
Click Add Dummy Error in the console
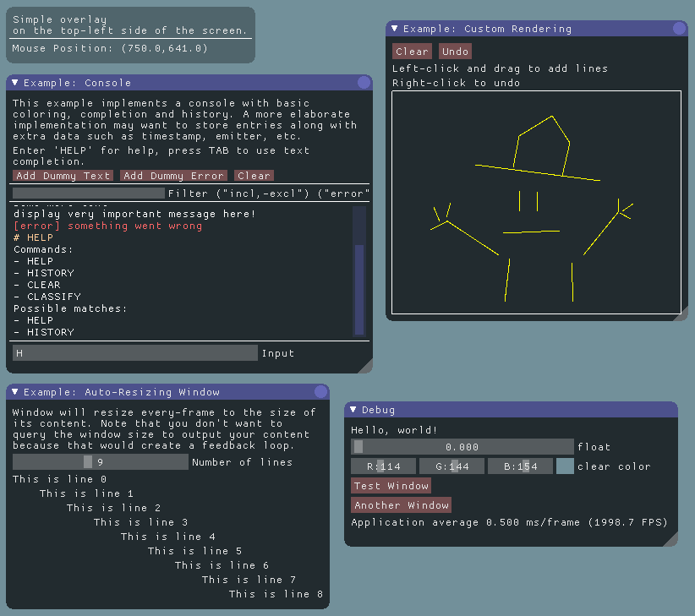(173, 176)
